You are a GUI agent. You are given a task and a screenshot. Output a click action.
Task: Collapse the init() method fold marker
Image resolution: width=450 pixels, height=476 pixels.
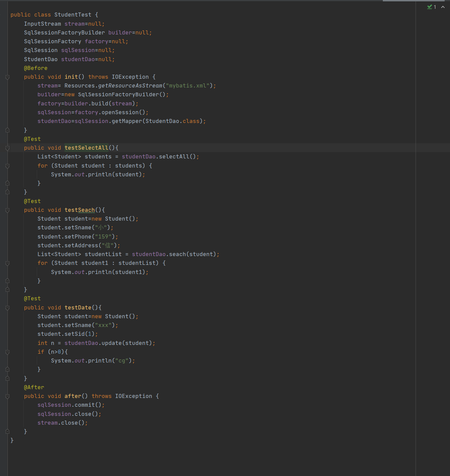tap(7, 77)
